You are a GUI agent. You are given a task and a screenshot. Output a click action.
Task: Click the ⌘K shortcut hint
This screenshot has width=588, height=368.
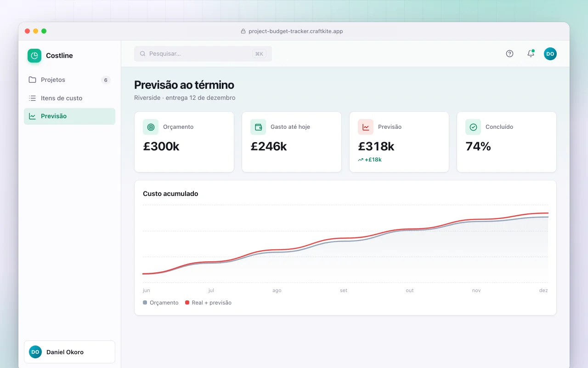coord(259,54)
